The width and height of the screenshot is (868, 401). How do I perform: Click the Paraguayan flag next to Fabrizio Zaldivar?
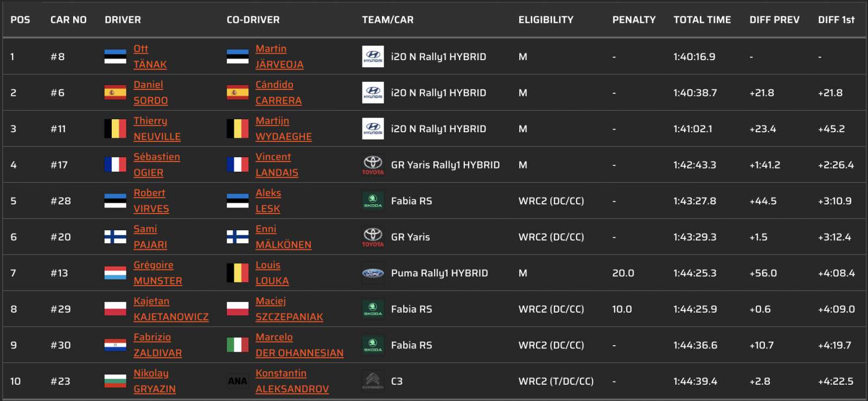point(115,345)
